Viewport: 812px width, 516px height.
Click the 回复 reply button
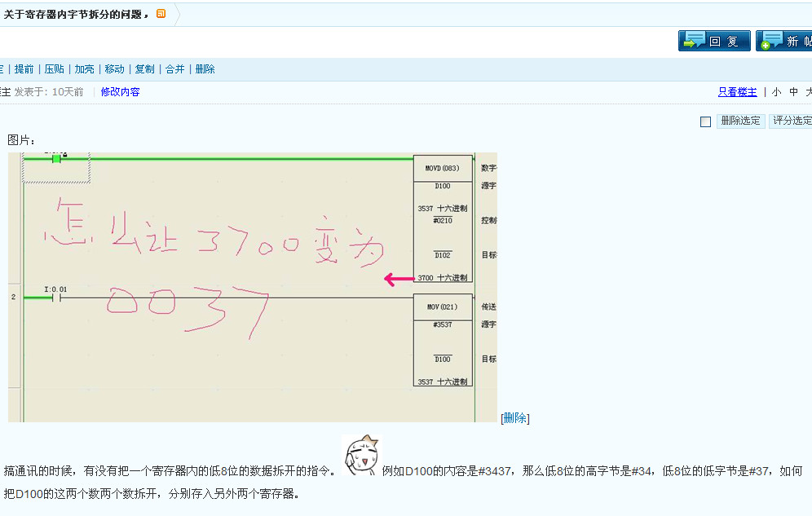point(714,41)
